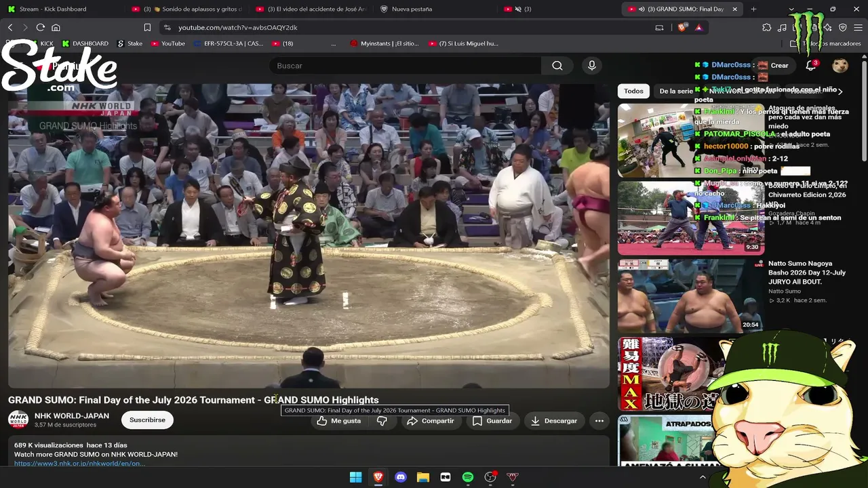Image resolution: width=868 pixels, height=488 pixels.
Task: Click the youtube.com address bar URL
Action: 238,27
